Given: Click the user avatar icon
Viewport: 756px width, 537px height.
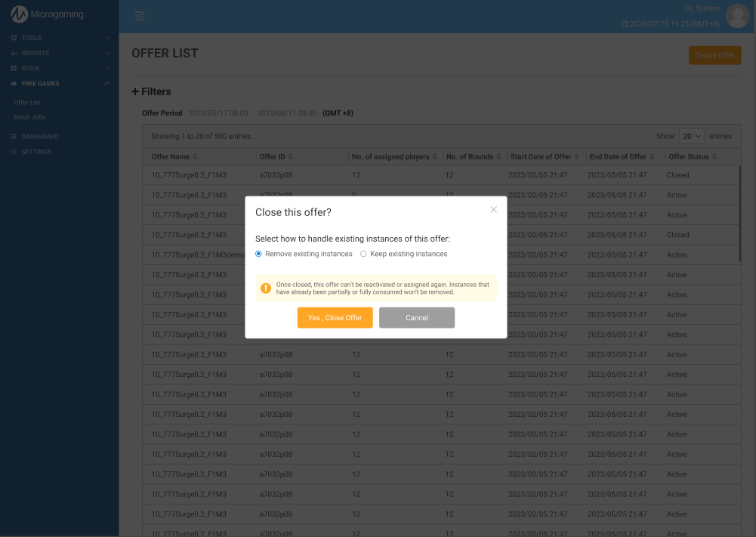Looking at the screenshot, I should (736, 16).
